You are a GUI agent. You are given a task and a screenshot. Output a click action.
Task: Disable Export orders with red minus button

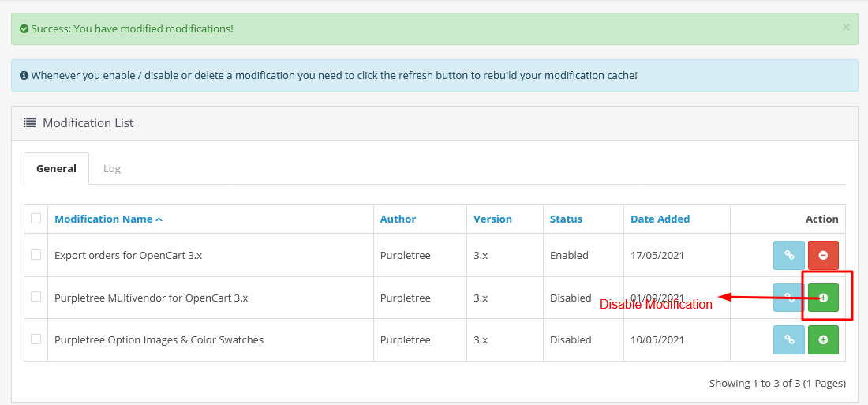[x=823, y=256]
